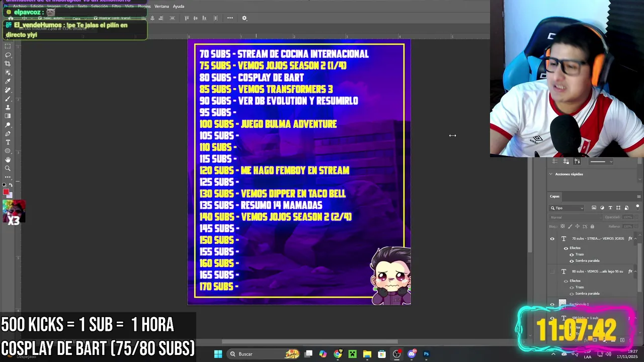The width and height of the screenshot is (644, 362).
Task: Select the Ellipse shape tool
Action: click(x=8, y=151)
